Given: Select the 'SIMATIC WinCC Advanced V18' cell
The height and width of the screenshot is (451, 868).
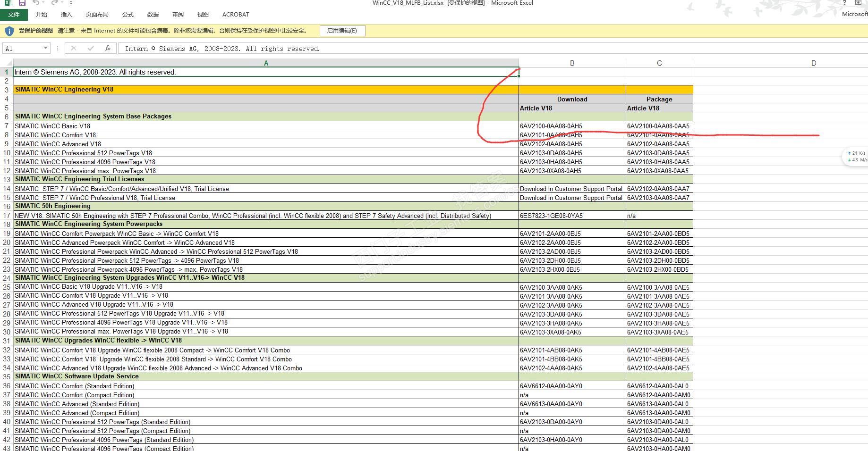Looking at the screenshot, I should 266,144.
